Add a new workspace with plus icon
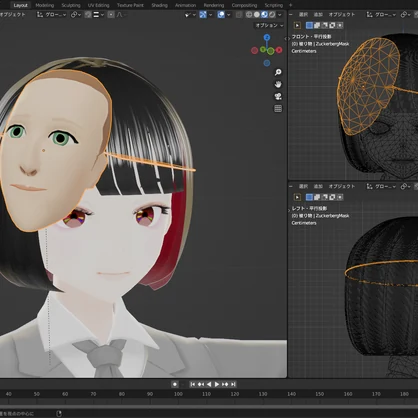This screenshot has width=418, height=418. (290, 5)
